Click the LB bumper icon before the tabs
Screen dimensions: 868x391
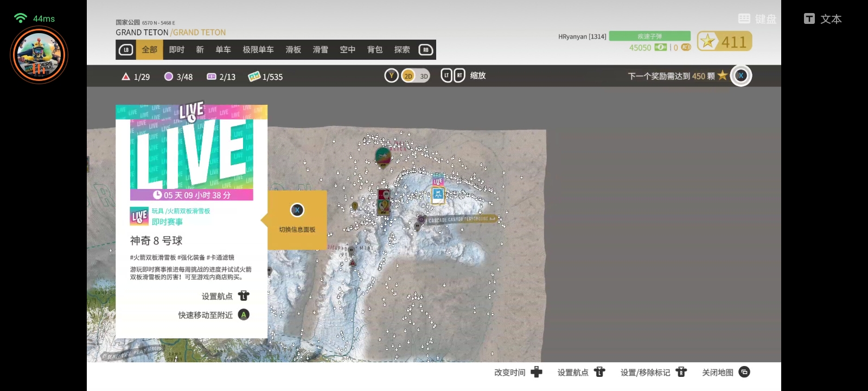126,50
